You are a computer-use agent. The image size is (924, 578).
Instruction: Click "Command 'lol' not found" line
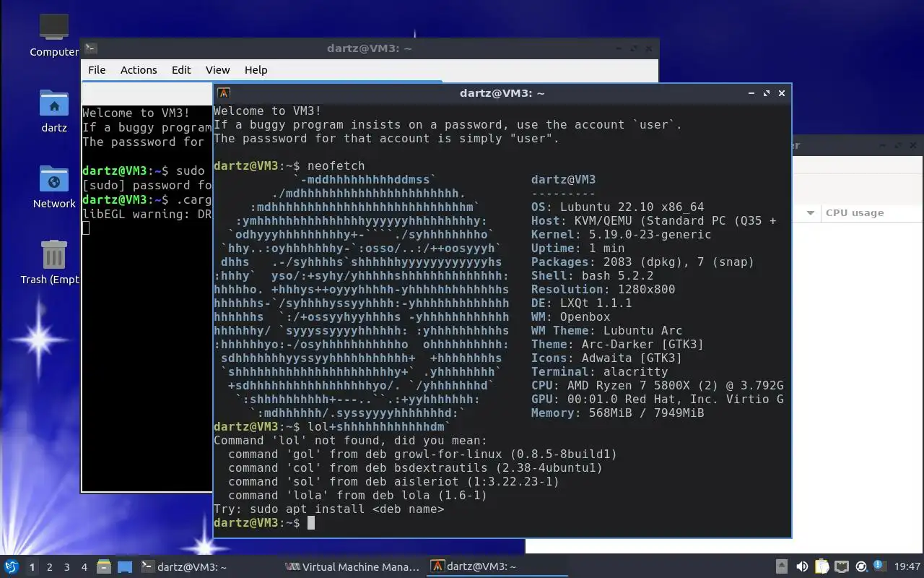point(350,441)
